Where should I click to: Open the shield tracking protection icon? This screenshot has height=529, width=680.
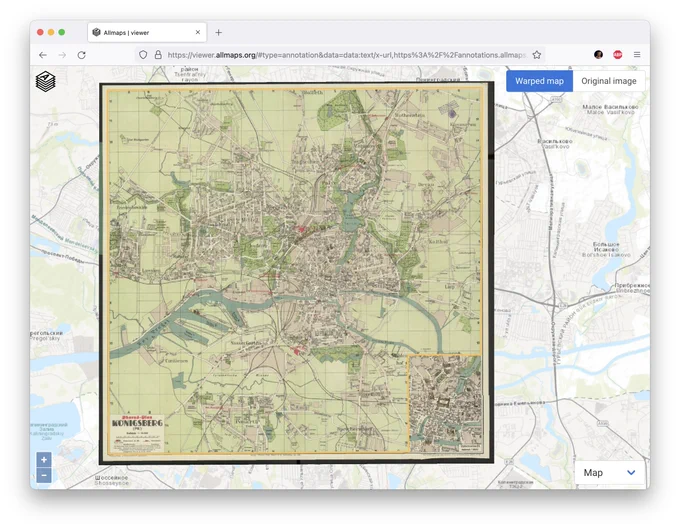pos(143,55)
